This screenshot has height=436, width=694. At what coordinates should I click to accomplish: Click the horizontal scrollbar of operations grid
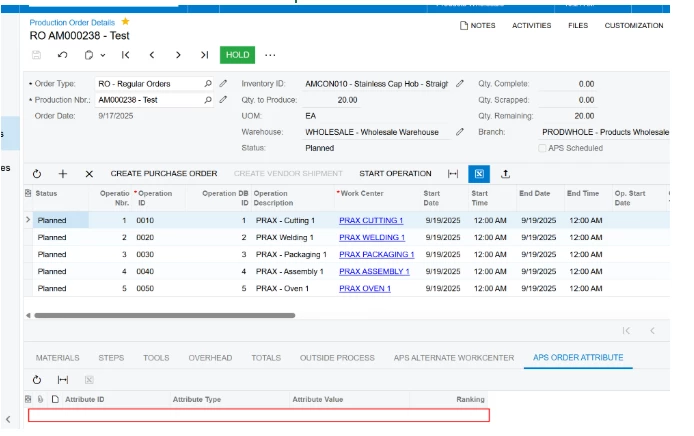click(165, 316)
